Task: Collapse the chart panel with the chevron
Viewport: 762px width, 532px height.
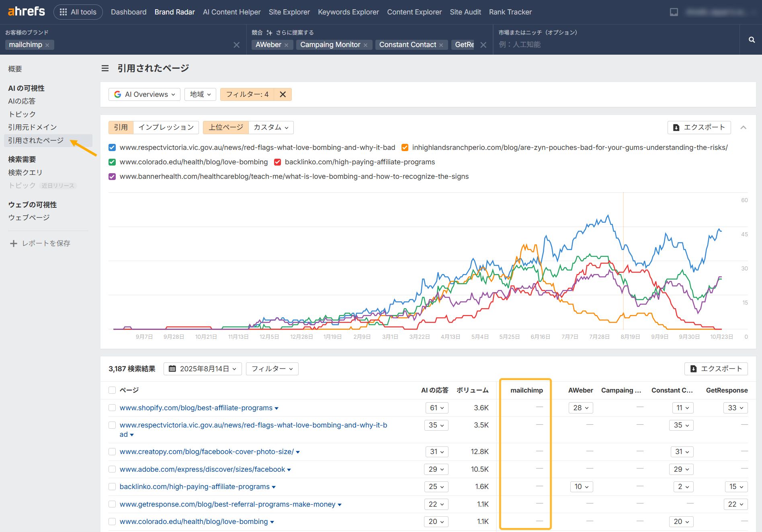Action: point(744,127)
